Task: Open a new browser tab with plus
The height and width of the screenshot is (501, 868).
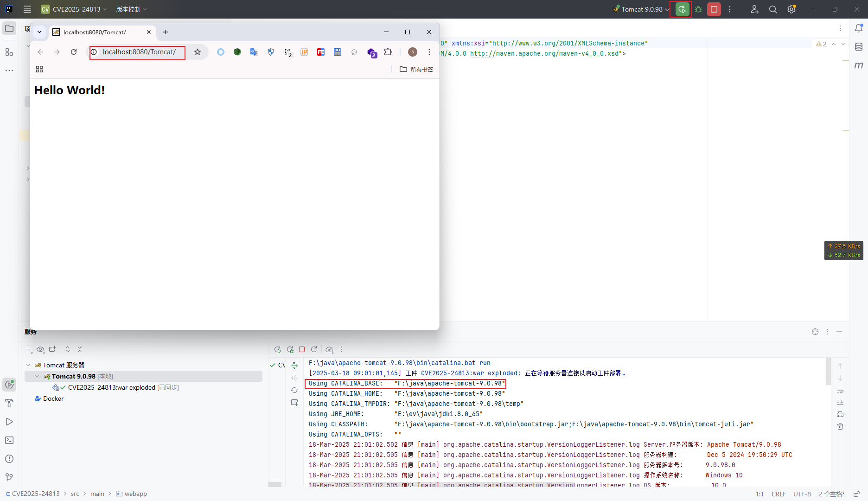Action: point(166,32)
